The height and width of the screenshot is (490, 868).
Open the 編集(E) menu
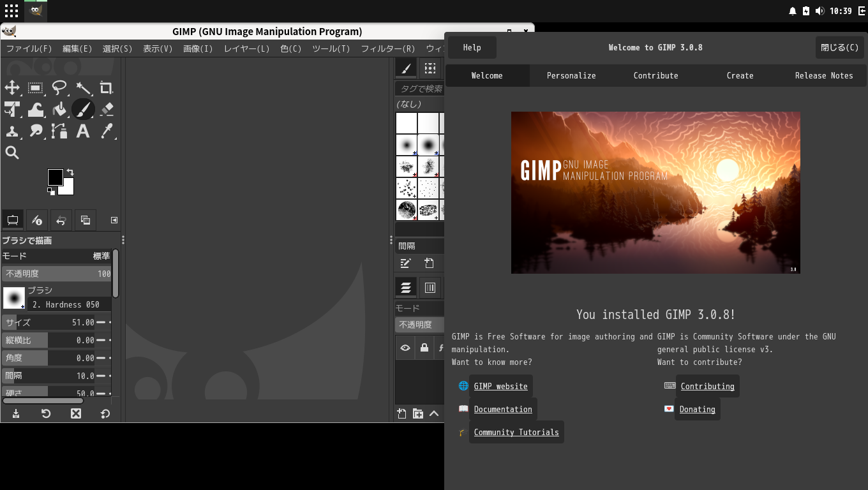tap(77, 48)
